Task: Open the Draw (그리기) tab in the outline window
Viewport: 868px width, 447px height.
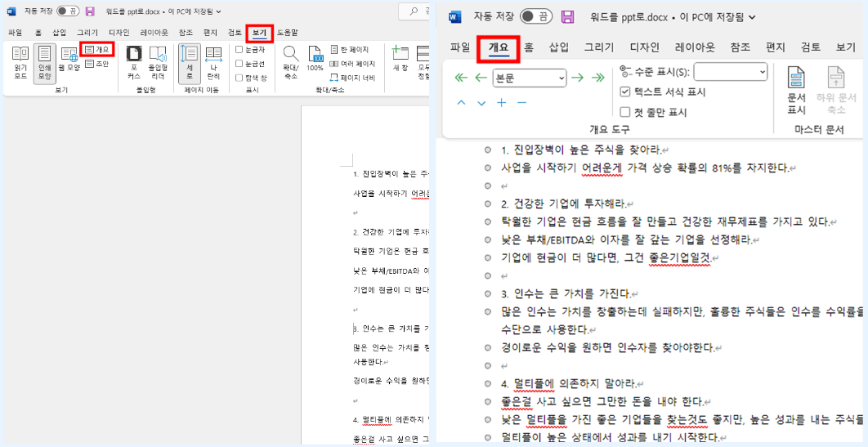Action: [x=600, y=47]
